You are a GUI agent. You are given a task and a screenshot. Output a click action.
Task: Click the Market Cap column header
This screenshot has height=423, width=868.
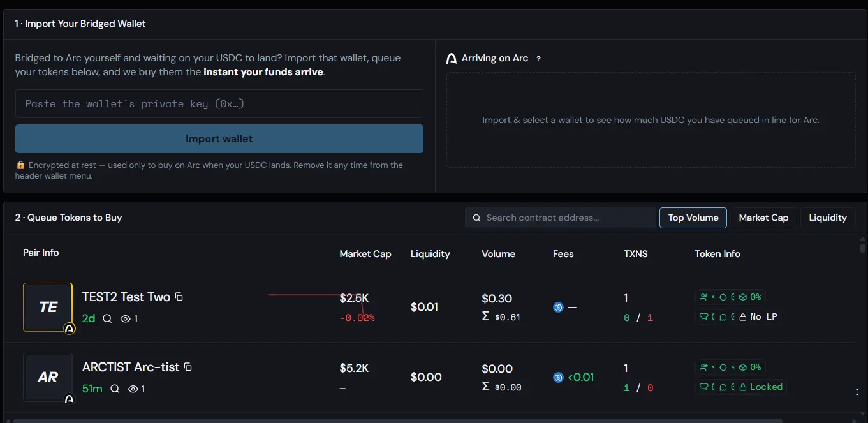[365, 254]
